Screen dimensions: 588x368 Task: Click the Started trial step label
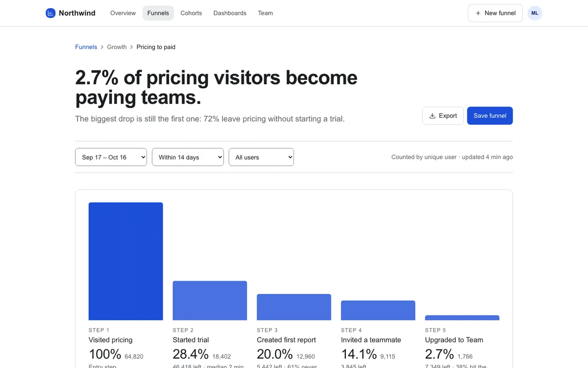[x=191, y=340]
